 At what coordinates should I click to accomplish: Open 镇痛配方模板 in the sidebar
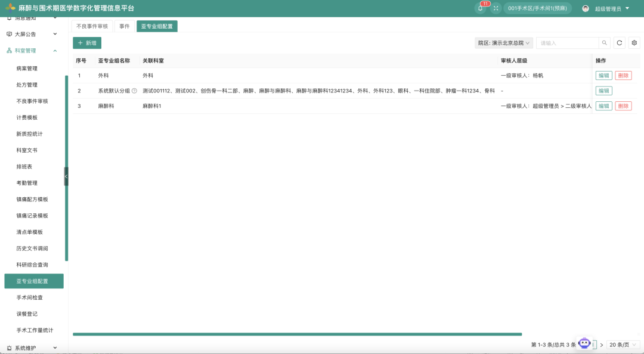coord(32,200)
